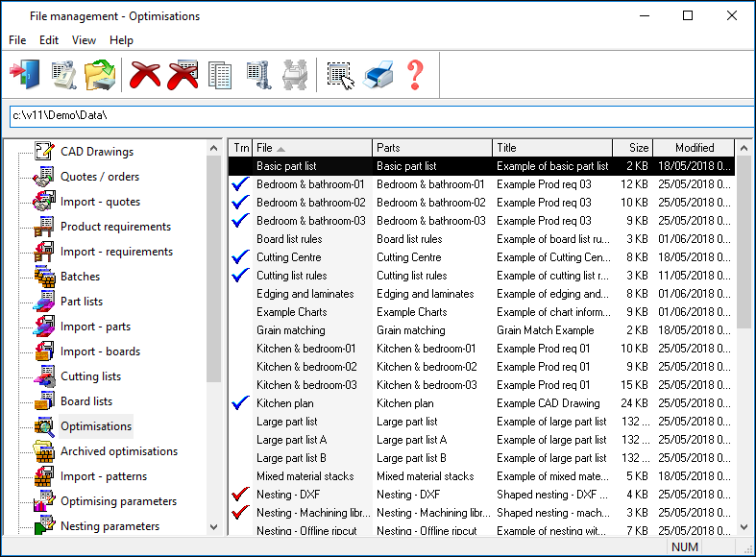The image size is (756, 557).
Task: Open the File menu
Action: tap(17, 40)
